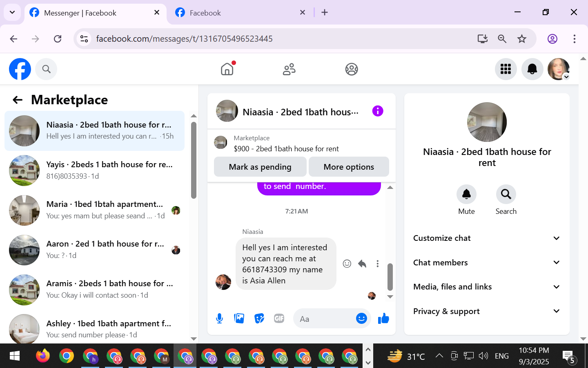Open more options for Niaasia's message
Screen dimensions: 588x368
coord(377,264)
